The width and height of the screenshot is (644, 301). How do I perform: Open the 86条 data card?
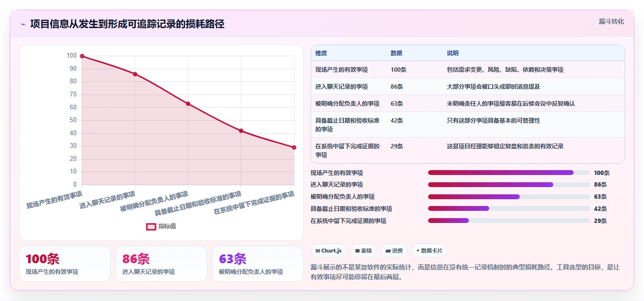click(161, 264)
